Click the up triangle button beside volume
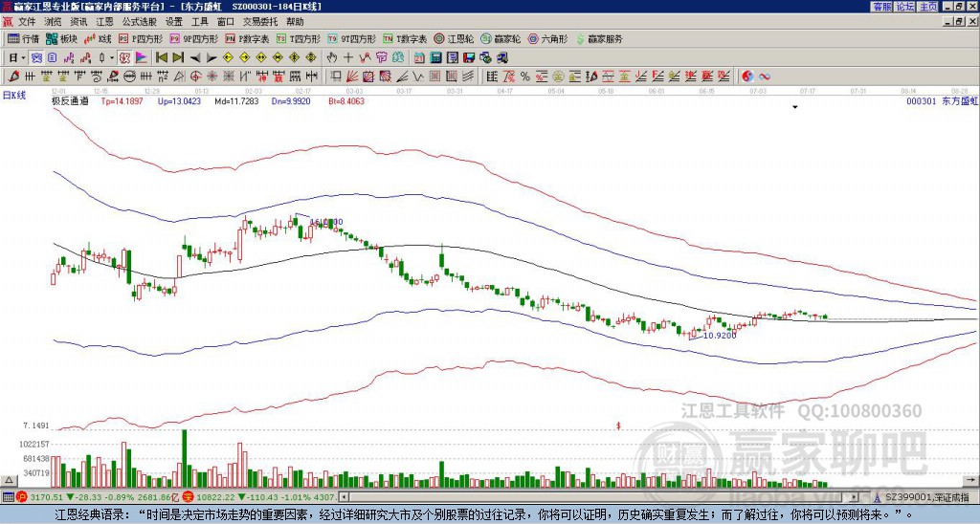 pyautogui.click(x=9, y=481)
